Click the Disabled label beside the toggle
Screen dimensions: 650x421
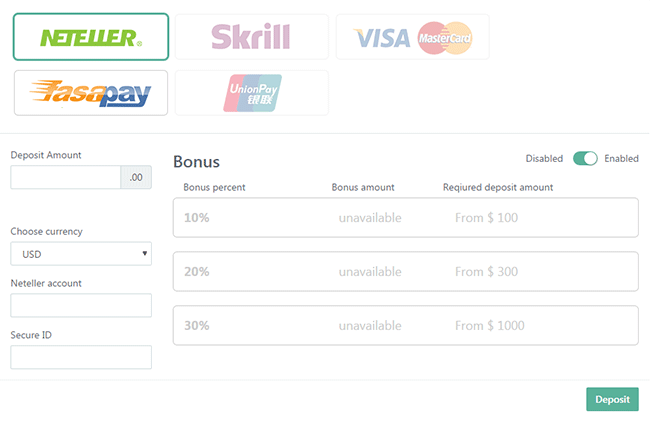[545, 158]
